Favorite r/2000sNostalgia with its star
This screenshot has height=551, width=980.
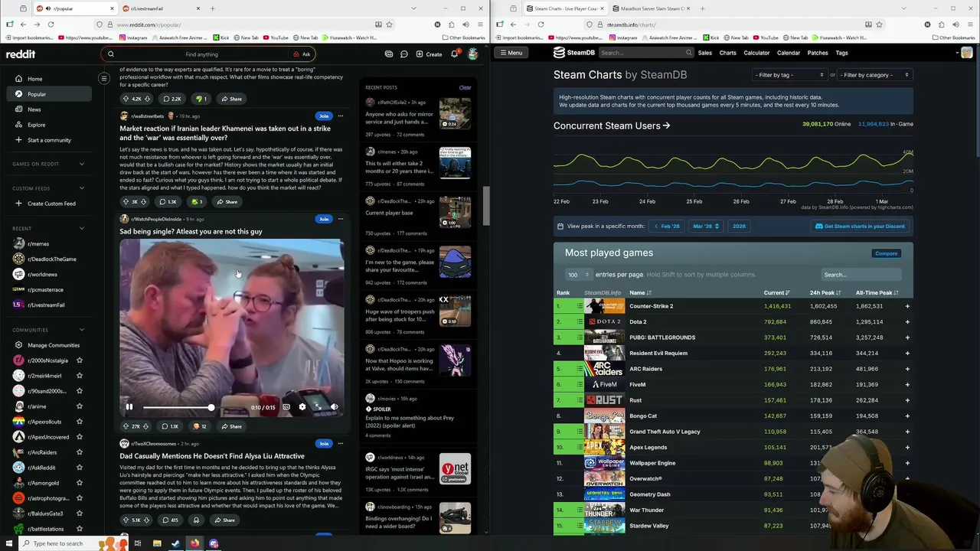pyautogui.click(x=80, y=360)
